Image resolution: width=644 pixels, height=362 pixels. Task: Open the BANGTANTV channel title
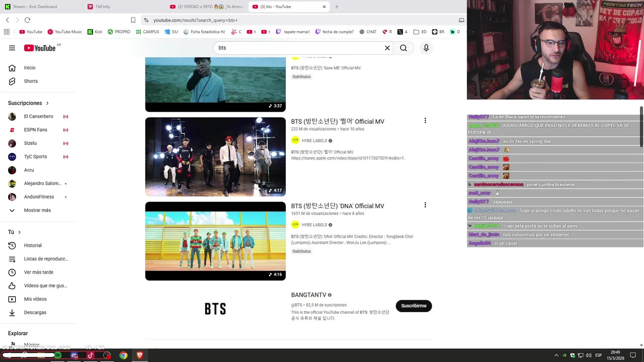coord(308,295)
